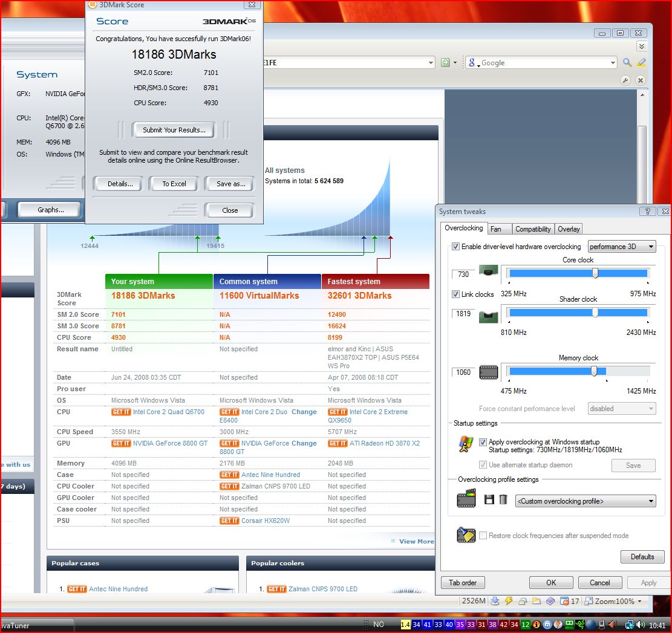Switch to the Compatibility tab
This screenshot has height=633, width=672.
pyautogui.click(x=533, y=229)
